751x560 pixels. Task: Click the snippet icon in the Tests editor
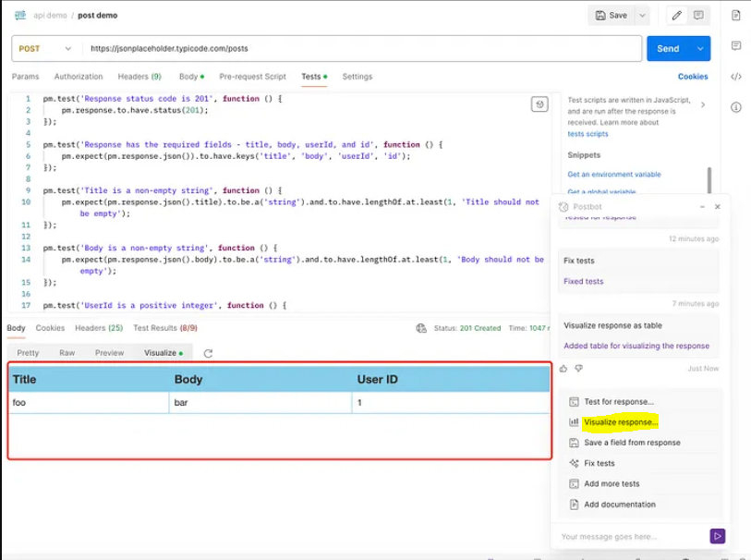pyautogui.click(x=539, y=103)
